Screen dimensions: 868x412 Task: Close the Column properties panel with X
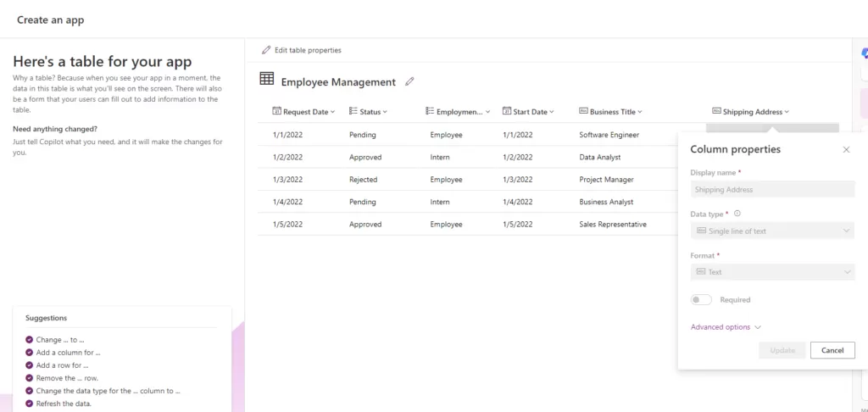coord(846,149)
